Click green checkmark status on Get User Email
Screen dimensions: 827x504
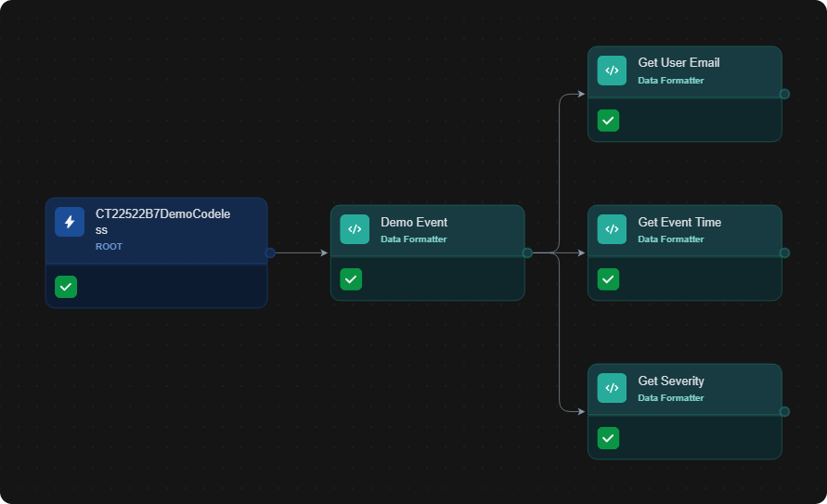(608, 121)
